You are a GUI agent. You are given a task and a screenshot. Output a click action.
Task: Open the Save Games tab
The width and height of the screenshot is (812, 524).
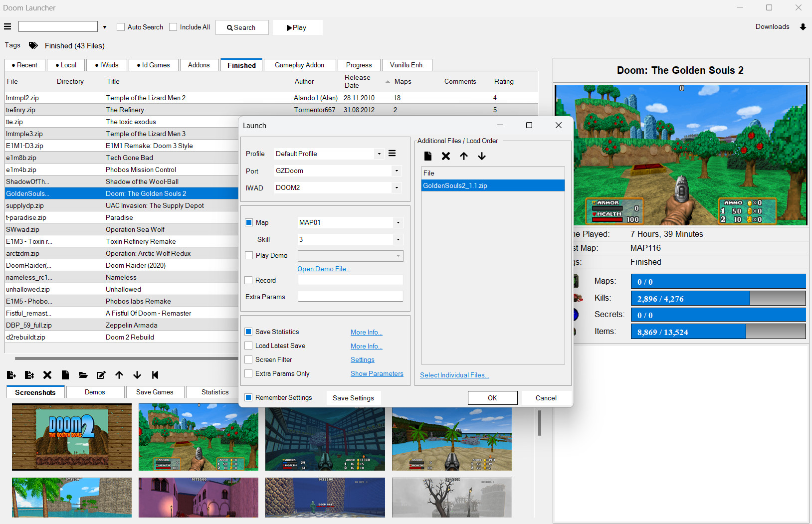tap(155, 392)
